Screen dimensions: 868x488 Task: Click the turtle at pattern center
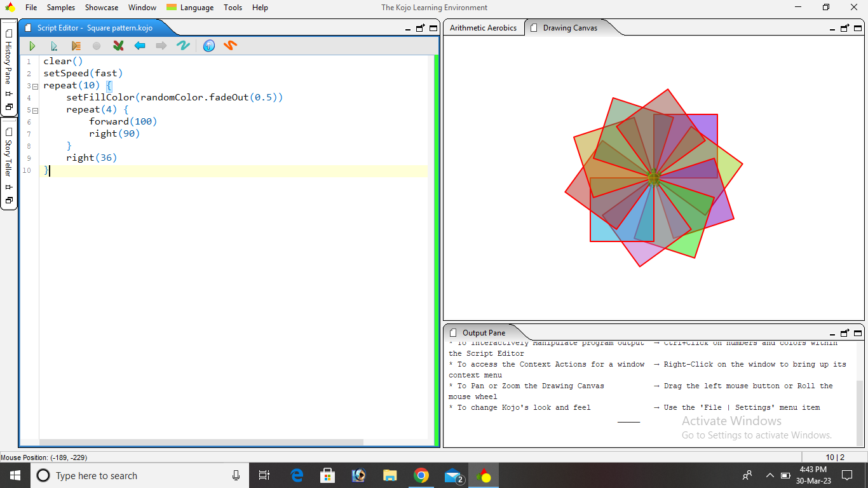[x=654, y=177]
